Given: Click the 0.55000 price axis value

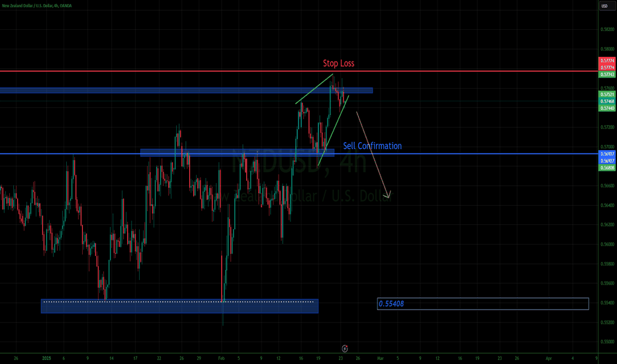Looking at the screenshot, I should [x=607, y=342].
